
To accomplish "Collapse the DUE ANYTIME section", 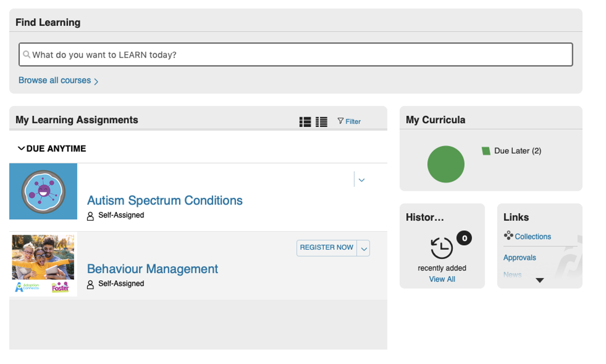I will (x=21, y=148).
